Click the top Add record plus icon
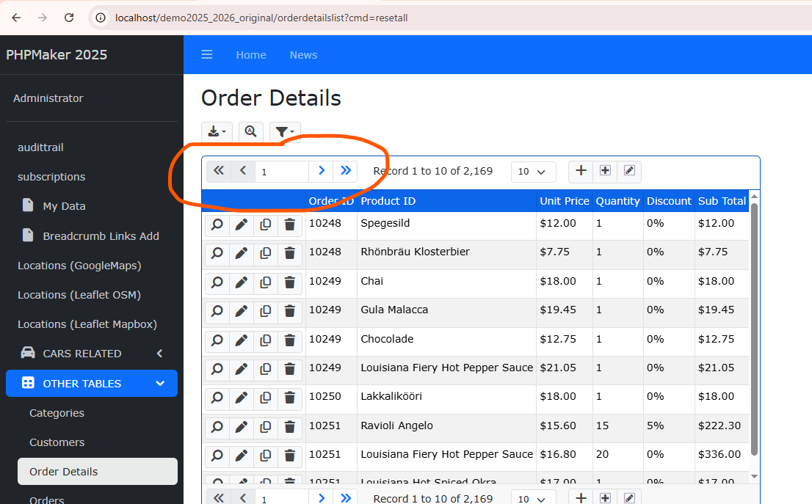This screenshot has width=812, height=504. (581, 171)
